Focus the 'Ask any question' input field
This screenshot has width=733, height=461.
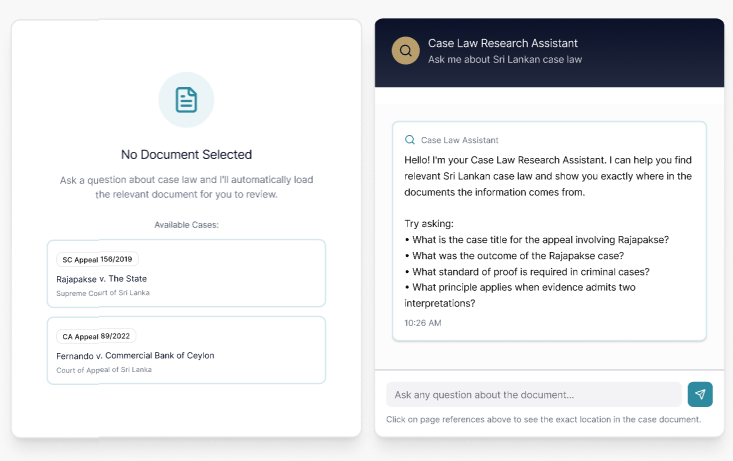[533, 394]
